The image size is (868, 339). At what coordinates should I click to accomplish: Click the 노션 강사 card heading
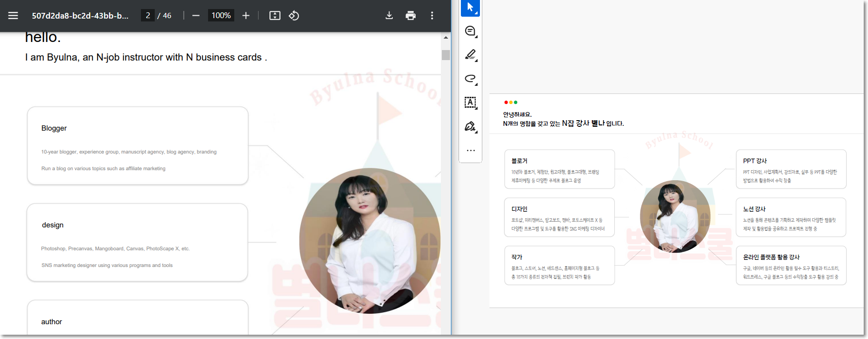(x=754, y=209)
